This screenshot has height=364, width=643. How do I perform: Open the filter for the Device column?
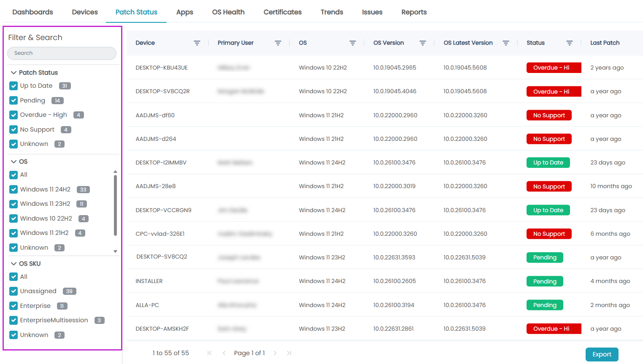197,43
